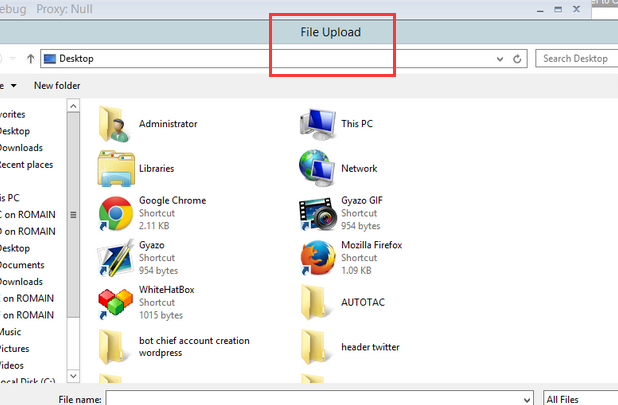Select the header twitter folder

317,346
